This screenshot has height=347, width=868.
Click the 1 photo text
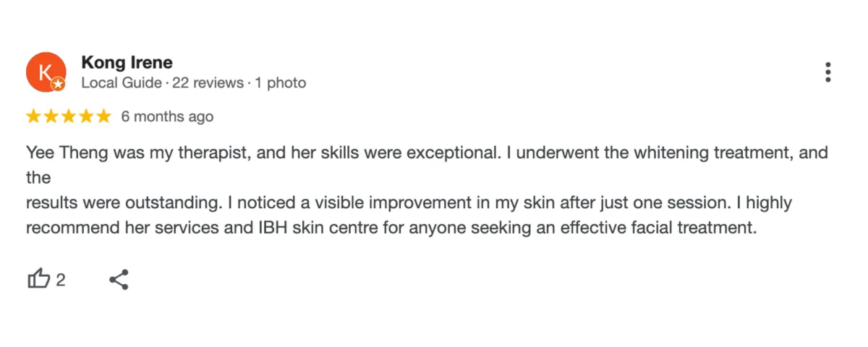pos(278,83)
